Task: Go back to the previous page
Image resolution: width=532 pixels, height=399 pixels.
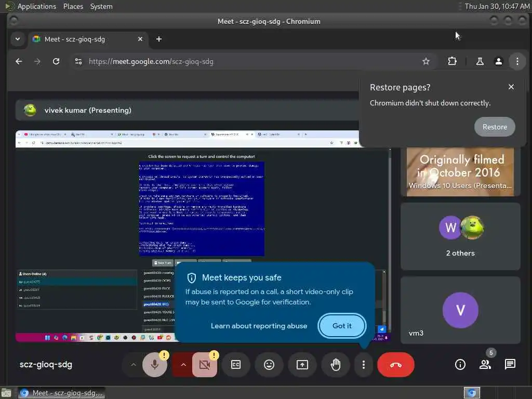Action: [x=19, y=61]
